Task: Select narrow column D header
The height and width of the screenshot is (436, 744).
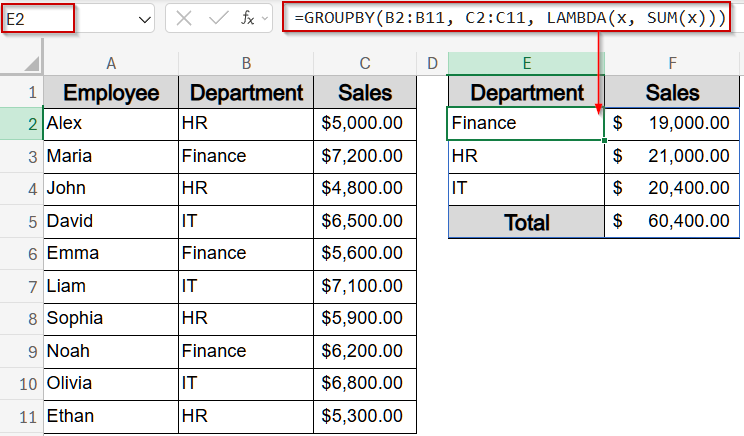Action: [432, 63]
